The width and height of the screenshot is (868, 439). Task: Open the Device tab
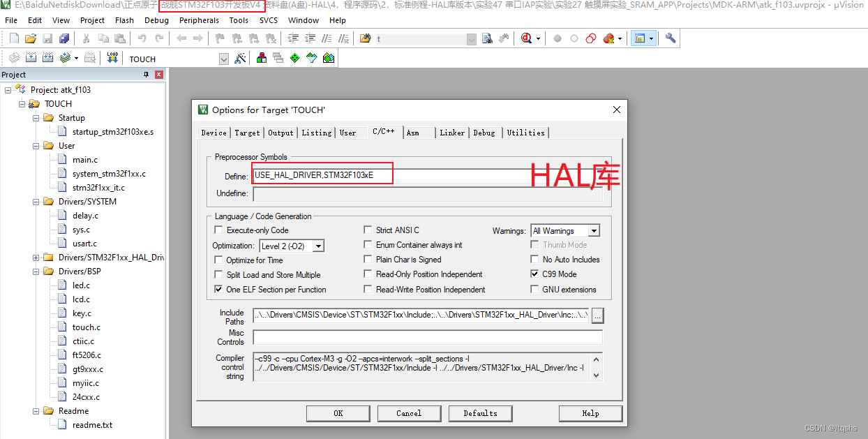coord(214,133)
